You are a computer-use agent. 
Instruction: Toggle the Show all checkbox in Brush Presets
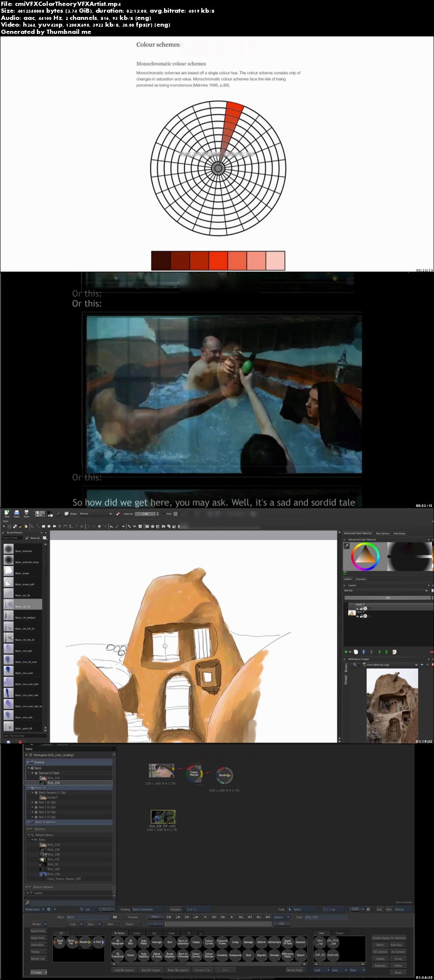[x=27, y=538]
